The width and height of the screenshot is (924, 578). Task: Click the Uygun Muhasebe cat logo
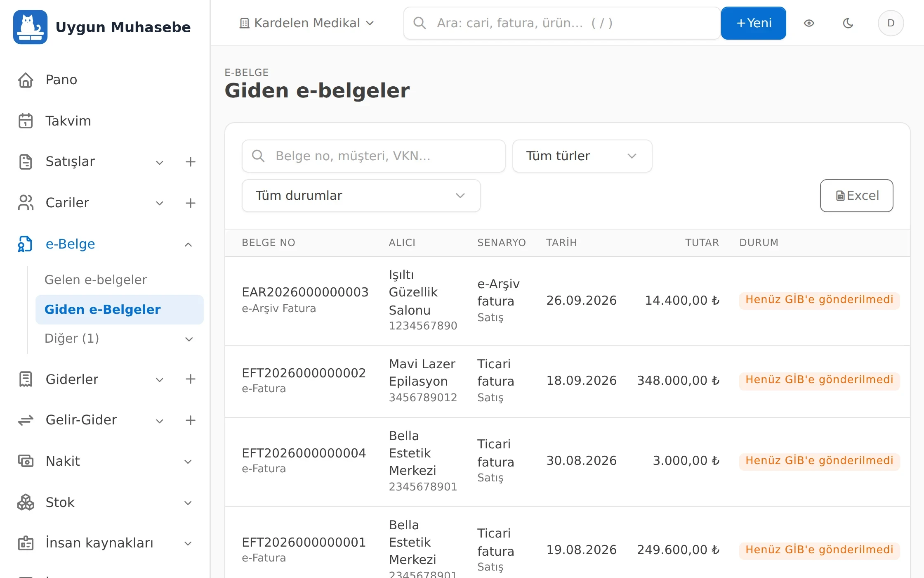click(x=30, y=27)
